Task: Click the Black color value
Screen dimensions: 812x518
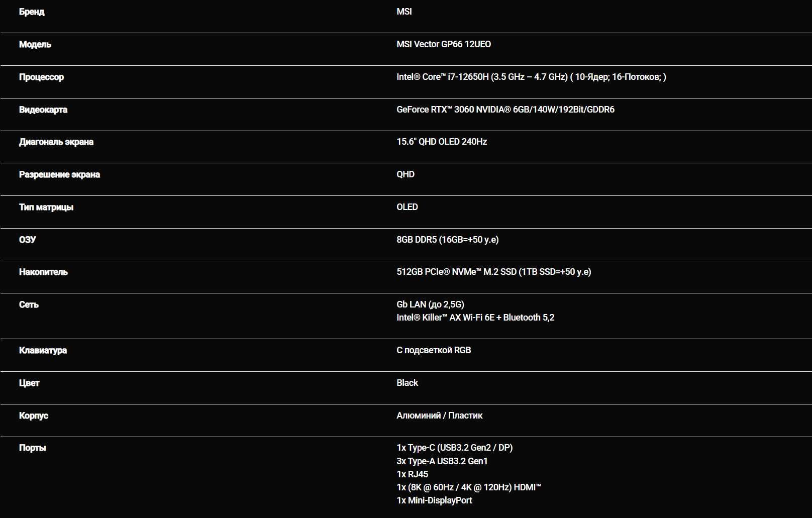Action: tap(407, 383)
